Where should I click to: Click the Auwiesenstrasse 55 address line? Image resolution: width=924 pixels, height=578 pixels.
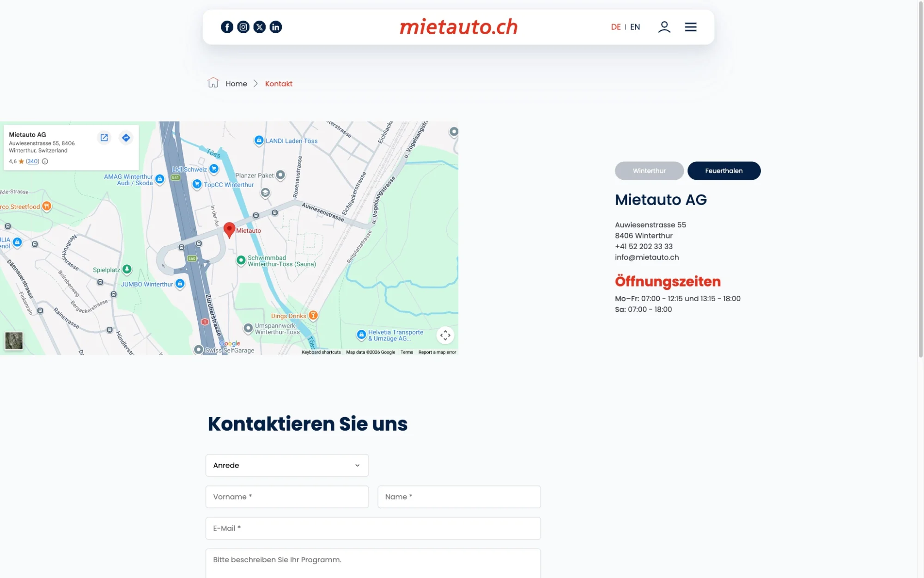(x=650, y=225)
